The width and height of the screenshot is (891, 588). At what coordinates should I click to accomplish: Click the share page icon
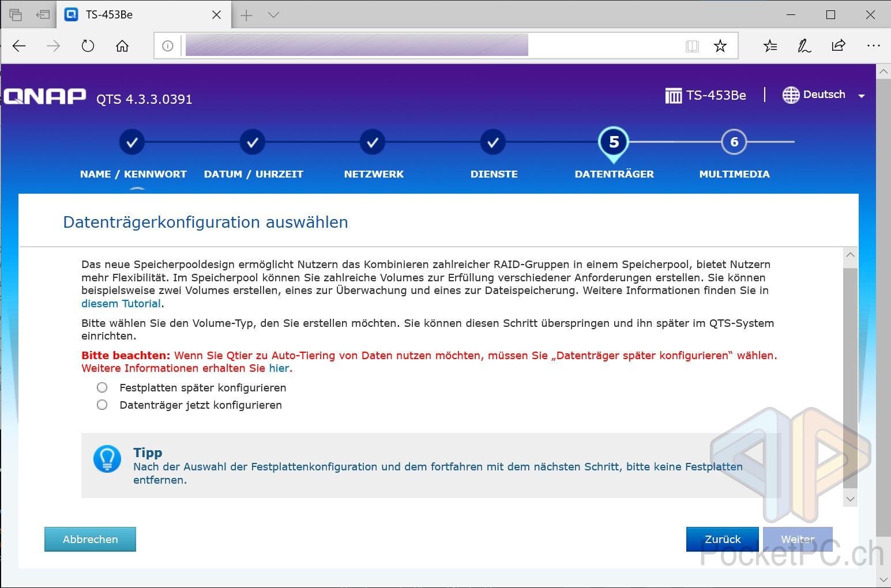point(839,46)
